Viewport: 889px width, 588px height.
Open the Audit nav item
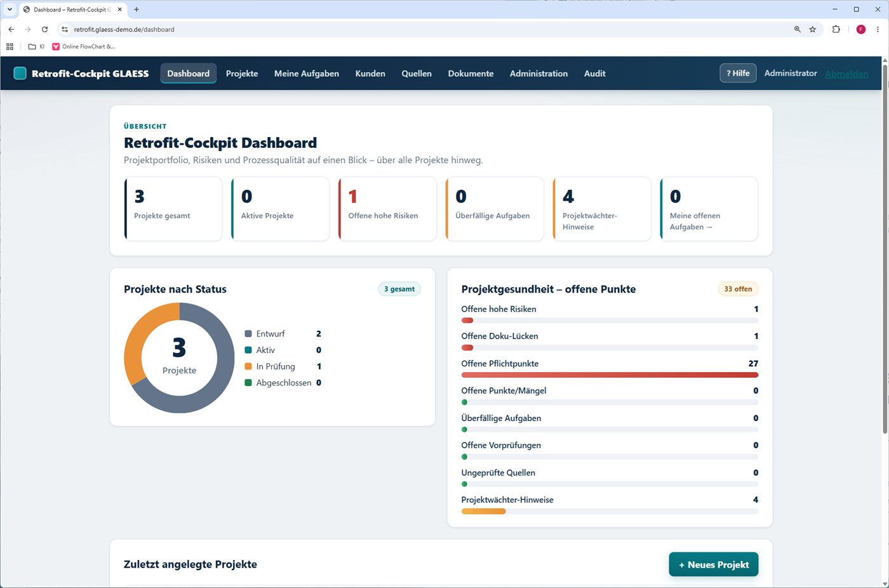[x=595, y=73]
